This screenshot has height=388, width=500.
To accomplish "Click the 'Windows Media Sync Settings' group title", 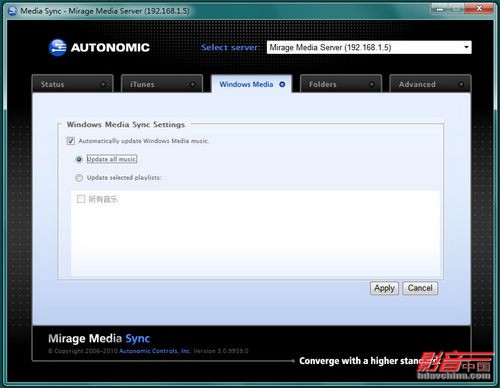I will pyautogui.click(x=126, y=125).
